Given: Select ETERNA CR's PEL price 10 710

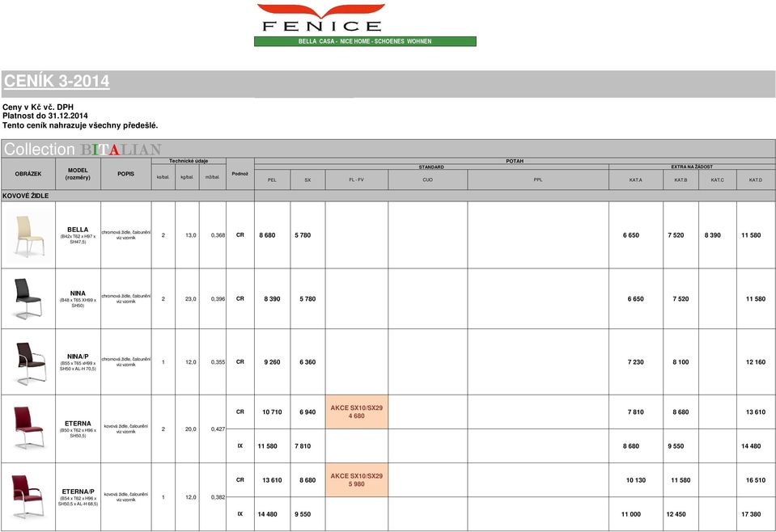Looking at the screenshot, I should (x=272, y=412).
